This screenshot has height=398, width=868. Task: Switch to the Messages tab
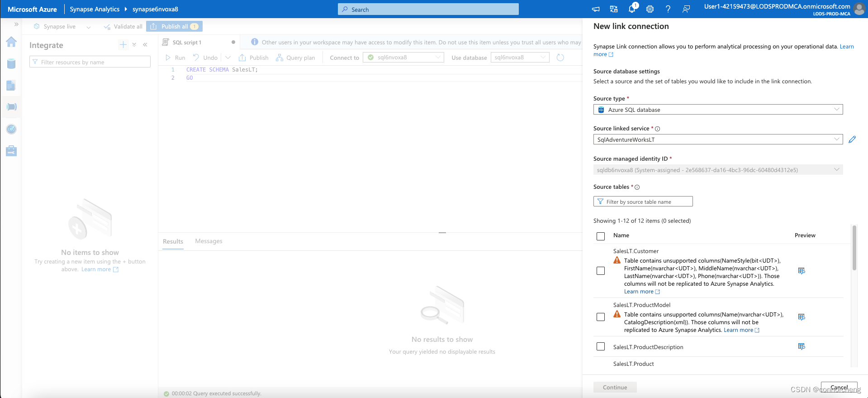coord(209,241)
